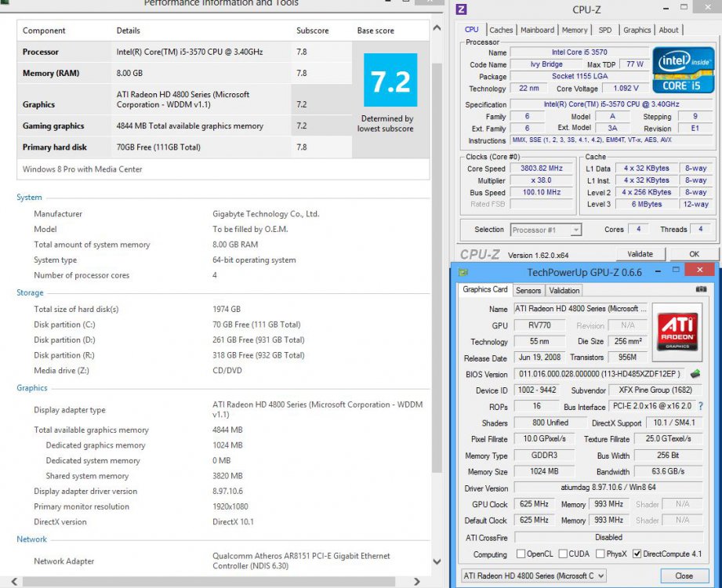The image size is (722, 588).
Task: Select the Graphics Card tab in GPU-Z
Action: (x=485, y=289)
